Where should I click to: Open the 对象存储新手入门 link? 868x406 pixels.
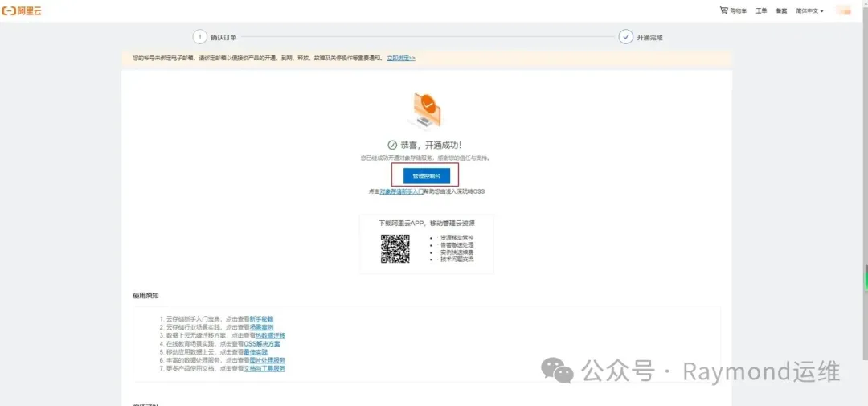coord(401,191)
